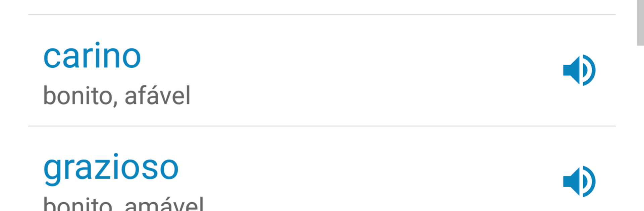Click empty space in the carino row
The width and height of the screenshot is (644, 211).
pyautogui.click(x=369, y=70)
